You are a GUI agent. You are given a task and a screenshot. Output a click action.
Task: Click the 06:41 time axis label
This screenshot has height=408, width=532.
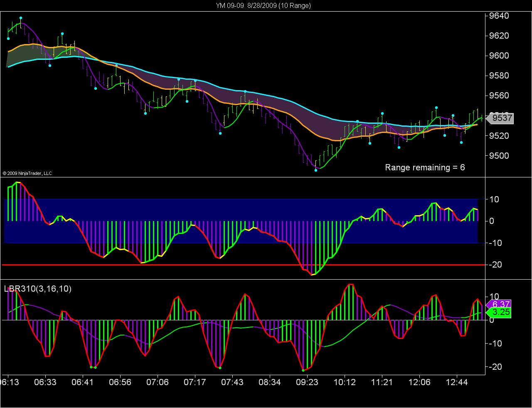[83, 381]
